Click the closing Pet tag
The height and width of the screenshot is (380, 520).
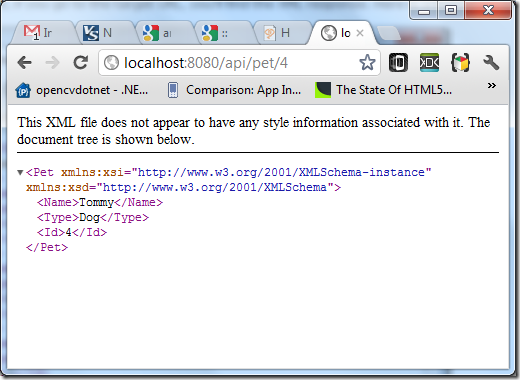(x=47, y=247)
